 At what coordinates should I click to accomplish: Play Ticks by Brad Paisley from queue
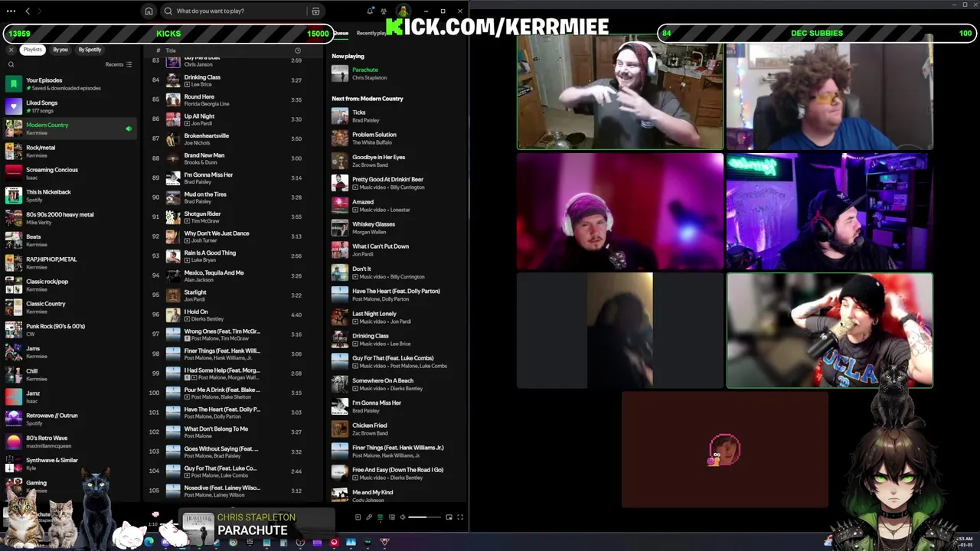coord(397,116)
